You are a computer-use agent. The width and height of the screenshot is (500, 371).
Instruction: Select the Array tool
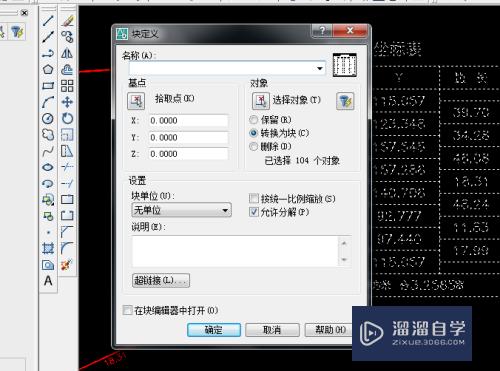coord(67,86)
